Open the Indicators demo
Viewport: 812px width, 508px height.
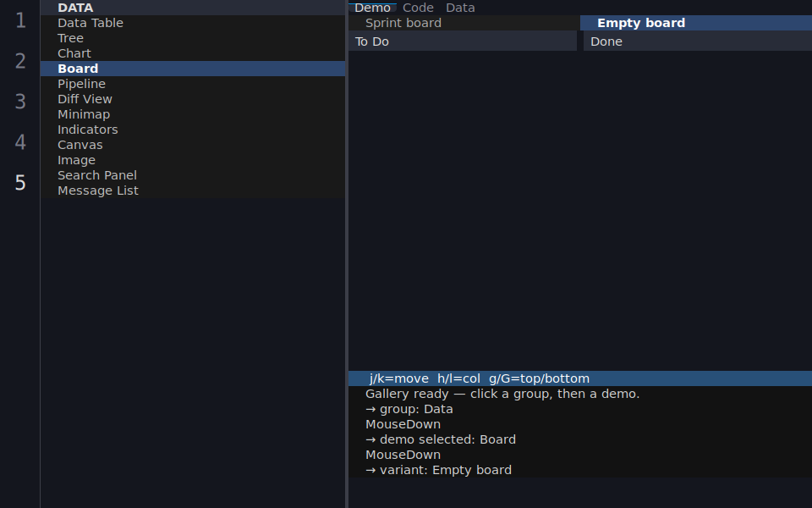pyautogui.click(x=193, y=130)
